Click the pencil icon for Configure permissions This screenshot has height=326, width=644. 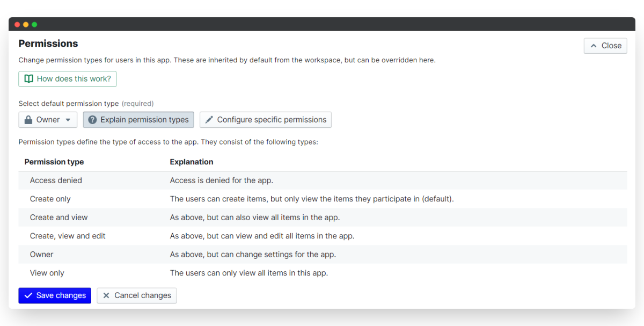coord(209,120)
